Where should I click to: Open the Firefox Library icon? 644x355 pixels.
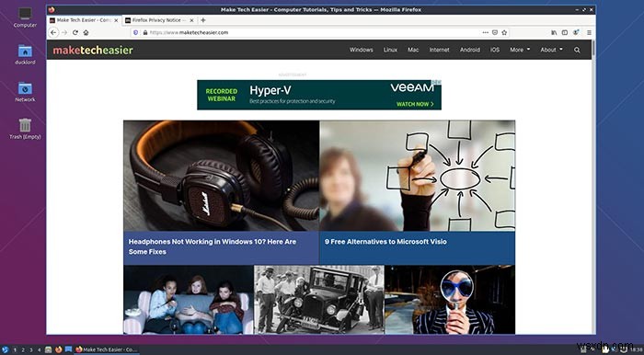pos(554,32)
